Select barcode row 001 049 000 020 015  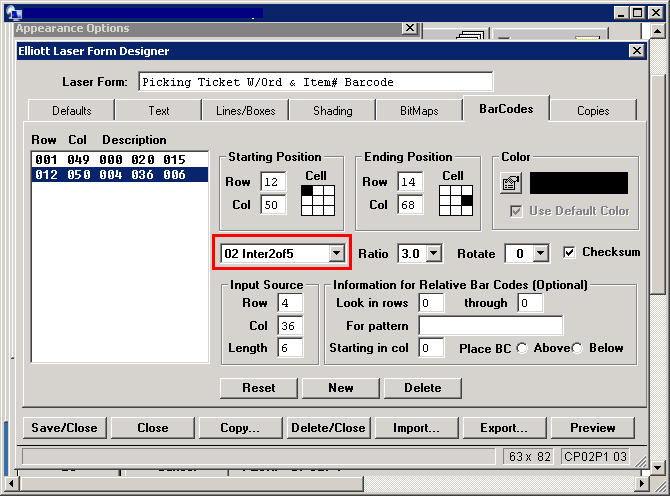point(120,160)
